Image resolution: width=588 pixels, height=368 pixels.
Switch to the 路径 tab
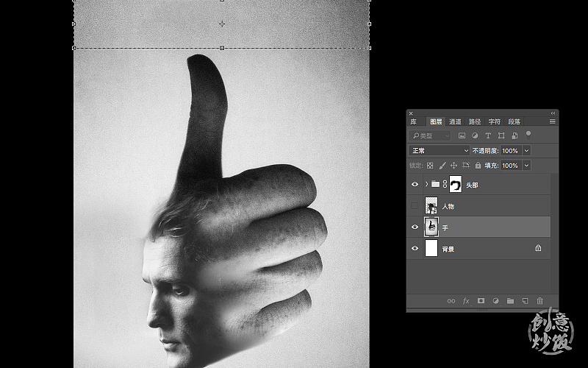[x=475, y=121]
